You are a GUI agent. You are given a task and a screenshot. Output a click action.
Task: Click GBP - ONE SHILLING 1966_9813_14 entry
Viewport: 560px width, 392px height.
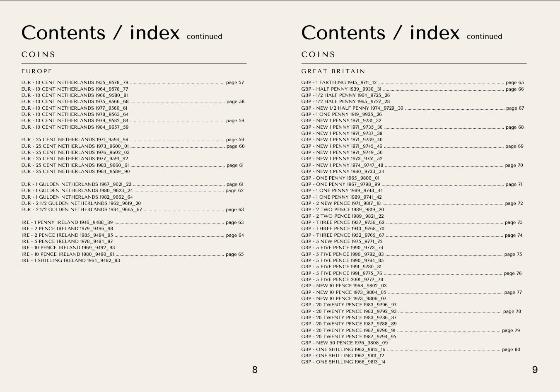point(343,362)
